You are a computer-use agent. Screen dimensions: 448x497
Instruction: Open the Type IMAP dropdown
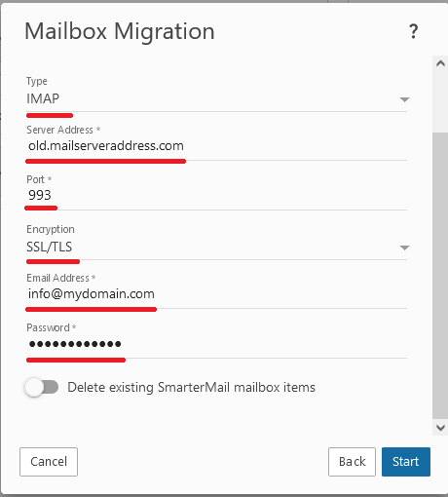(x=216, y=99)
